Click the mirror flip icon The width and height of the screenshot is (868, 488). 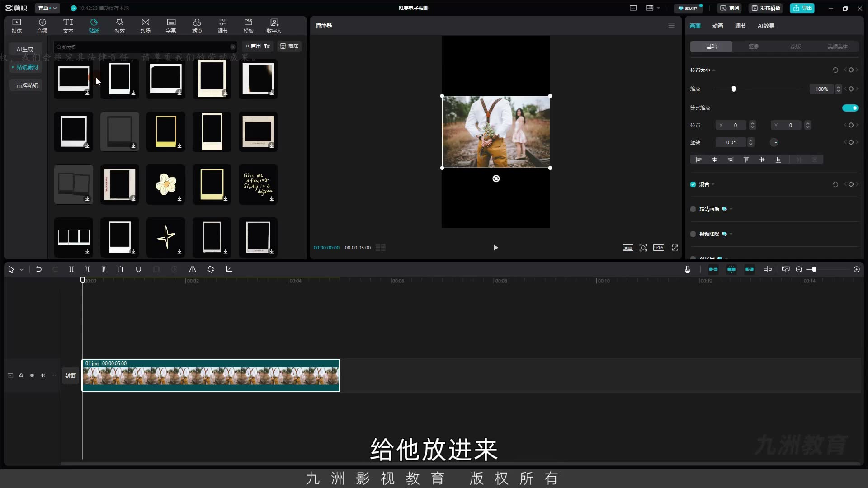[x=193, y=269]
